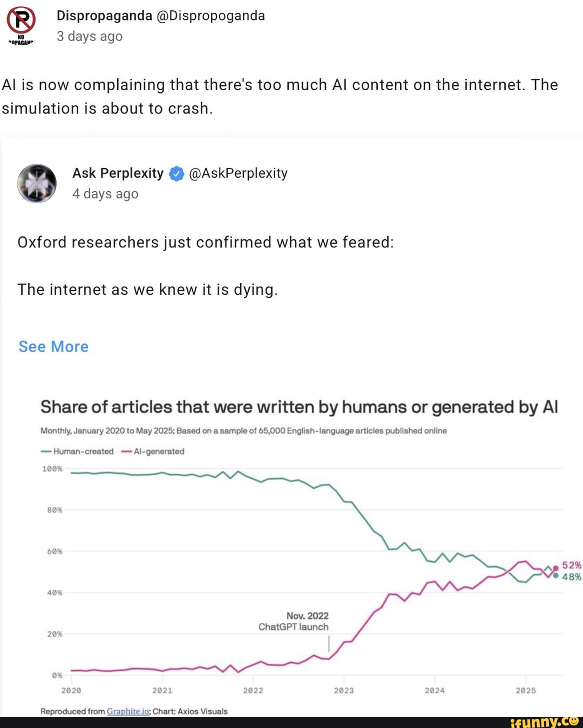This screenshot has width=583, height=728.
Task: Click the AI-generated legend line marker
Action: tap(127, 451)
